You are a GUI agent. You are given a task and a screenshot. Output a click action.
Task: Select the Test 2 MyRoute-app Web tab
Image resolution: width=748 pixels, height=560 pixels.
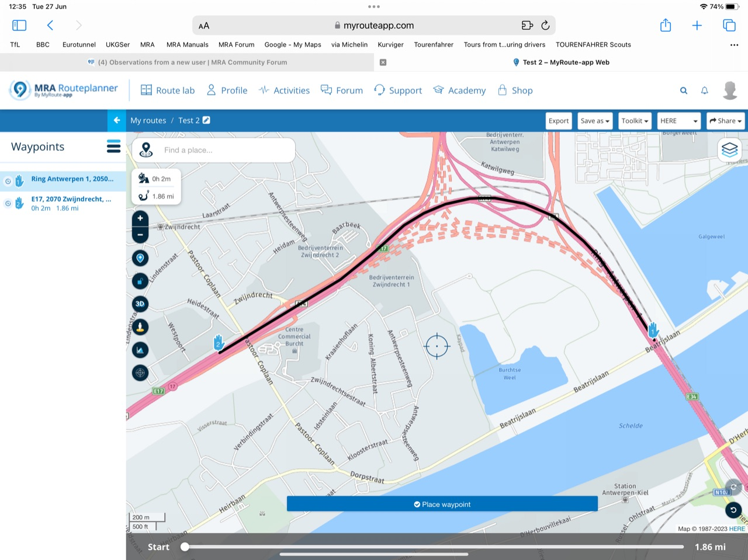click(x=561, y=62)
